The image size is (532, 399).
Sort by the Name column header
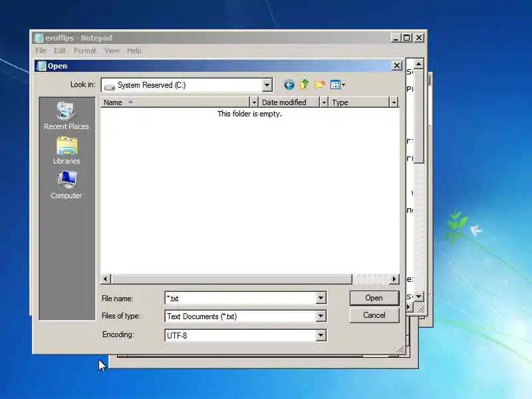pos(175,102)
